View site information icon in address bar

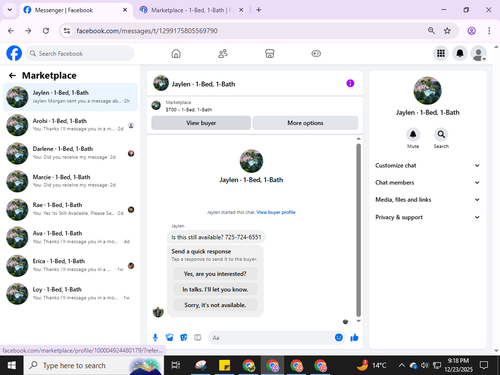click(67, 31)
